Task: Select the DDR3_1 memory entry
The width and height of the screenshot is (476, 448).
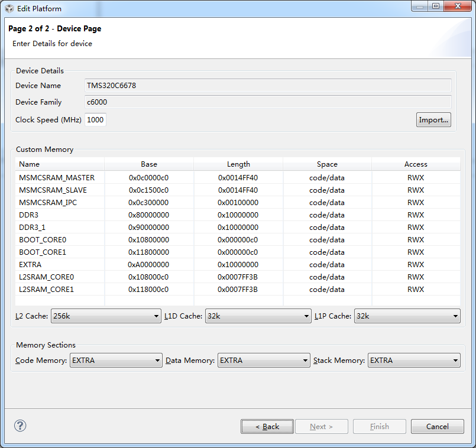Action: [x=32, y=228]
